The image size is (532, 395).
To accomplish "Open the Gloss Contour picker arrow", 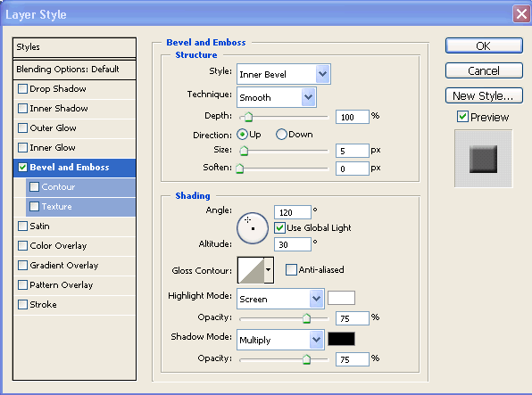I will (269, 270).
